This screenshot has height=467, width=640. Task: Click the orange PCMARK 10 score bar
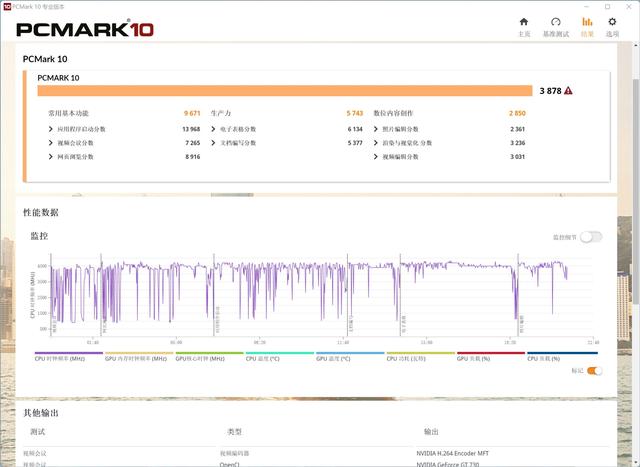pyautogui.click(x=285, y=91)
